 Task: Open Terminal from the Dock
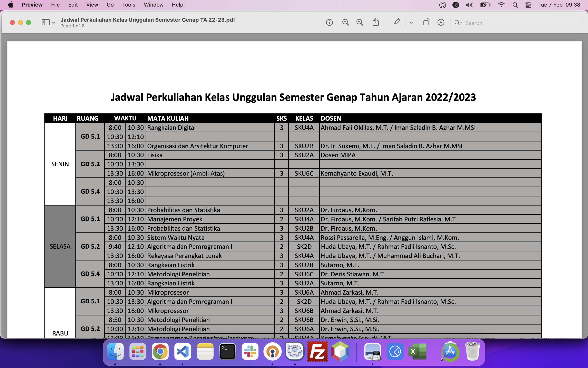tap(227, 351)
